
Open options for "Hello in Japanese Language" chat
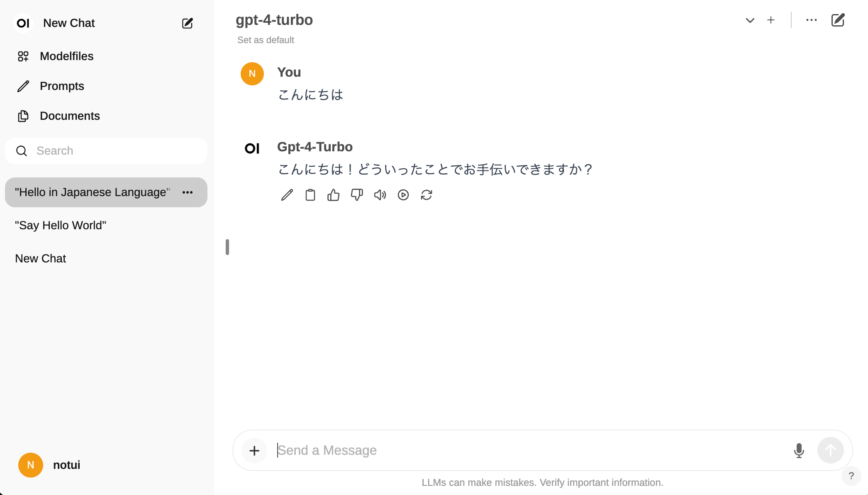[188, 192]
